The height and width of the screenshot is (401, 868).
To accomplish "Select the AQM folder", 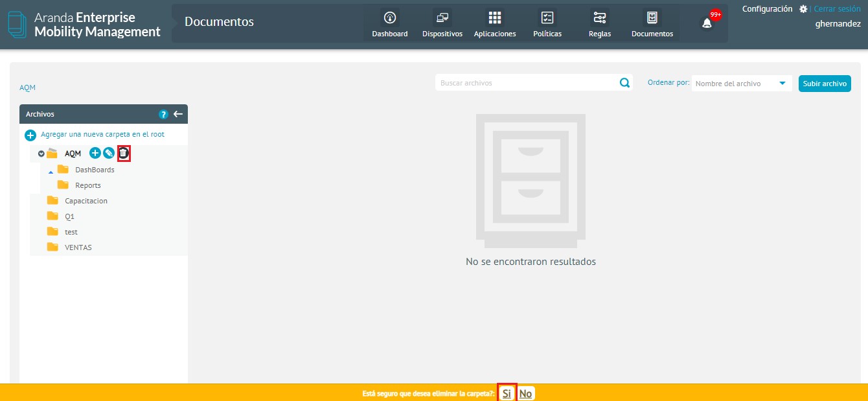I will 73,154.
